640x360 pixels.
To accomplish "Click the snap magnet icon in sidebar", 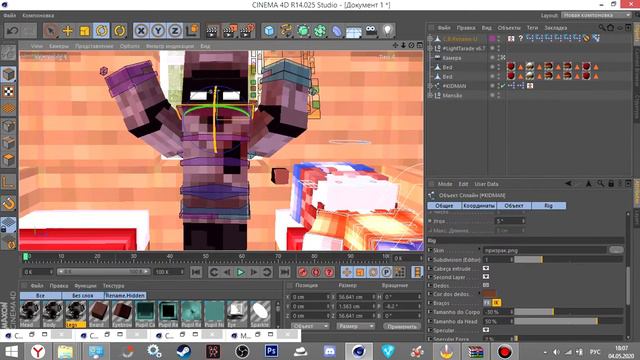I will [x=9, y=203].
